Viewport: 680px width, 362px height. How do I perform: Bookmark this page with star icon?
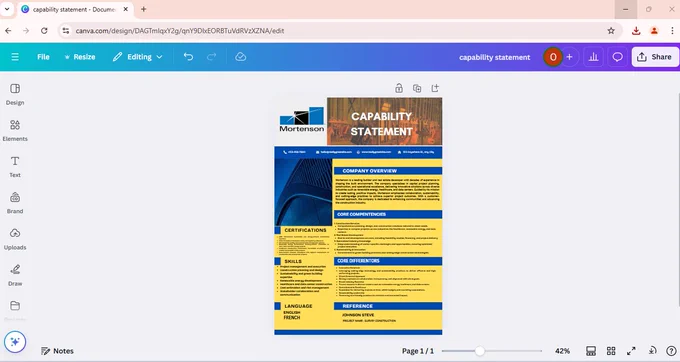tap(611, 31)
